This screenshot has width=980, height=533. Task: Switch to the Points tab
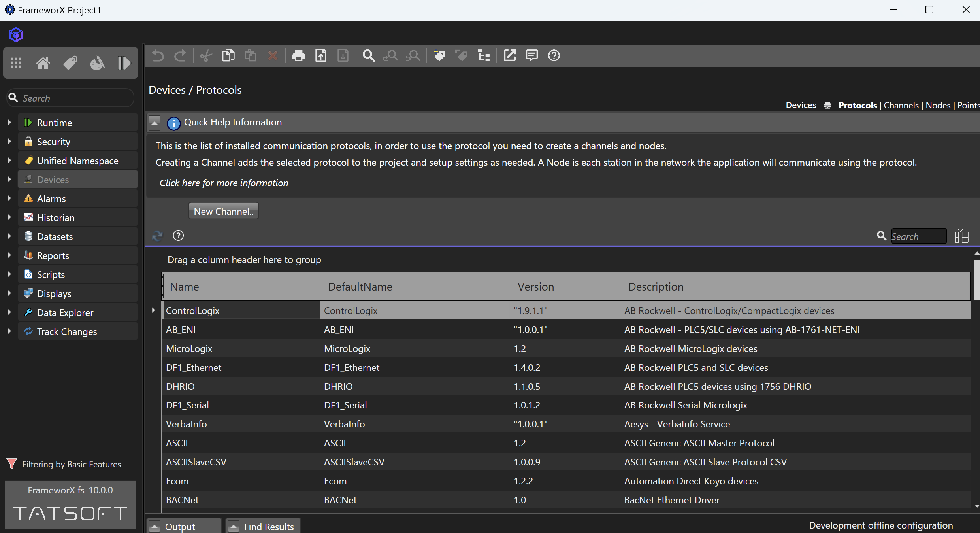point(969,105)
